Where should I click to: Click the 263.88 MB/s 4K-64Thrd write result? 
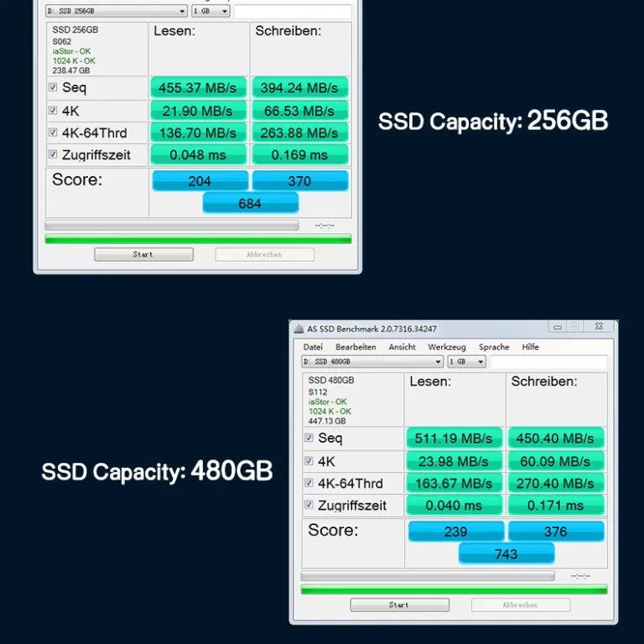pyautogui.click(x=299, y=132)
